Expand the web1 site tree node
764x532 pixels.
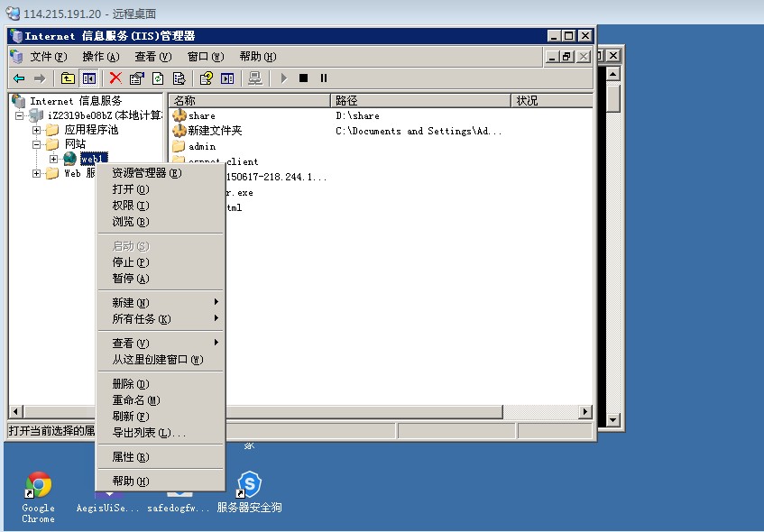point(54,159)
